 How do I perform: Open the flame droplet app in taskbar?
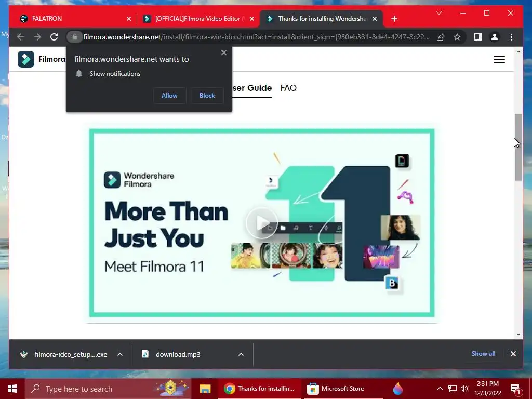pos(397,389)
